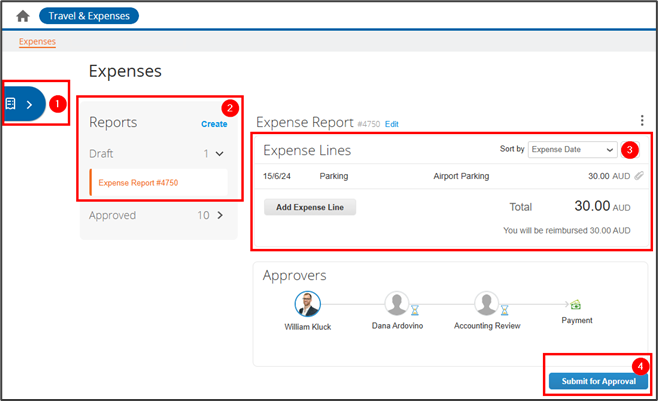
Task: Expand the Approved reports section
Action: [x=220, y=215]
